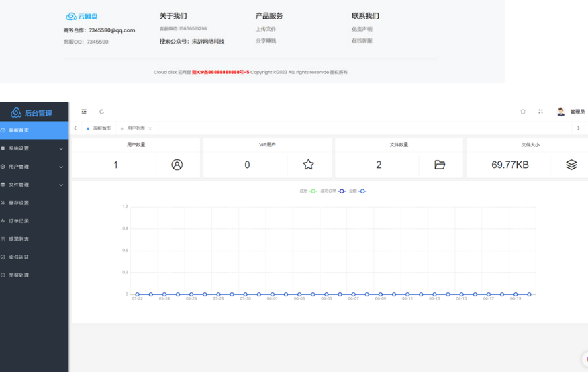This screenshot has height=387, width=588.
Task: Click the 69.77KB file size value
Action: (x=510, y=165)
